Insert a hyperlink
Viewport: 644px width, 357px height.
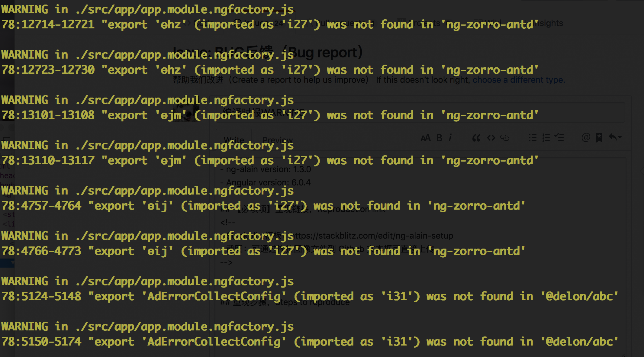(505, 138)
